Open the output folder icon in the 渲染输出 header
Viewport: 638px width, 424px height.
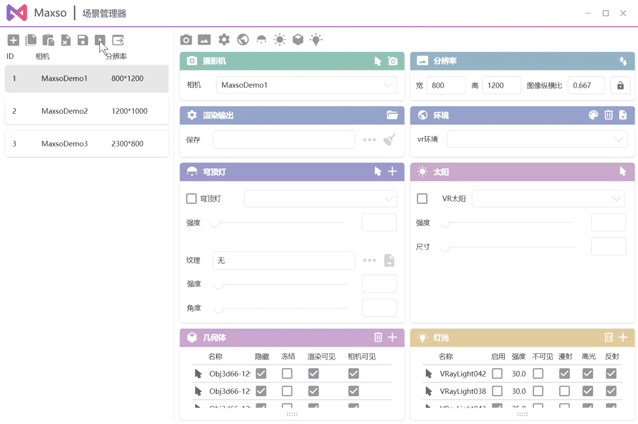pos(392,115)
